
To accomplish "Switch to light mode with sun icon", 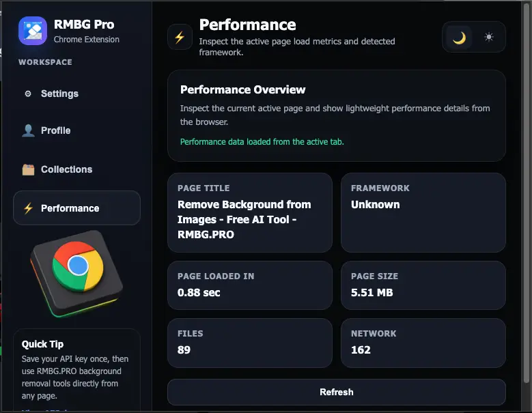I will click(488, 37).
